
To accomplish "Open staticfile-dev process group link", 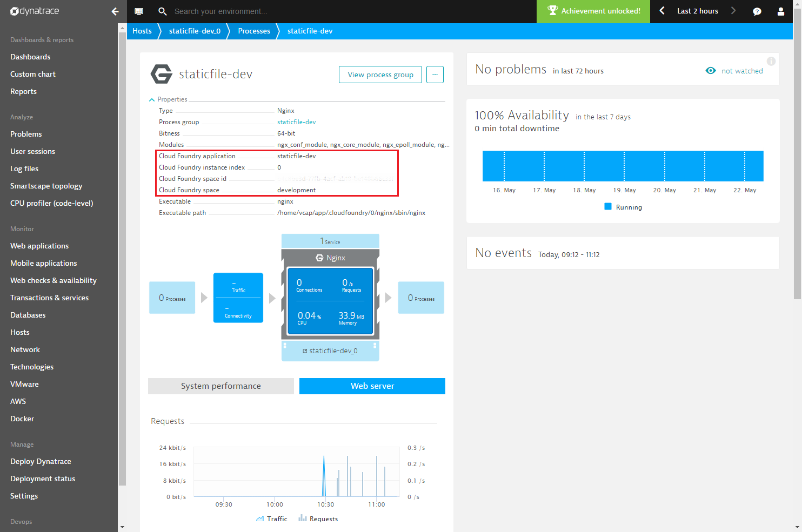I will point(297,122).
